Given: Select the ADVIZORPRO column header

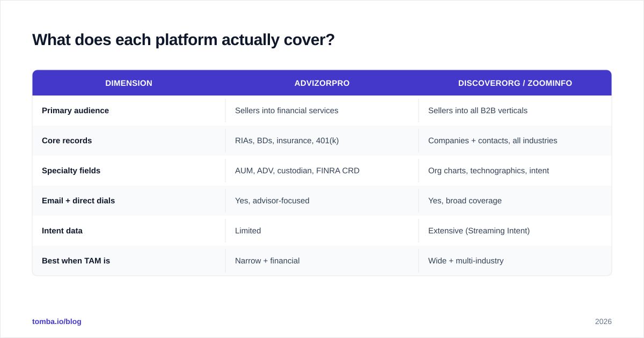Looking at the screenshot, I should tap(322, 83).
